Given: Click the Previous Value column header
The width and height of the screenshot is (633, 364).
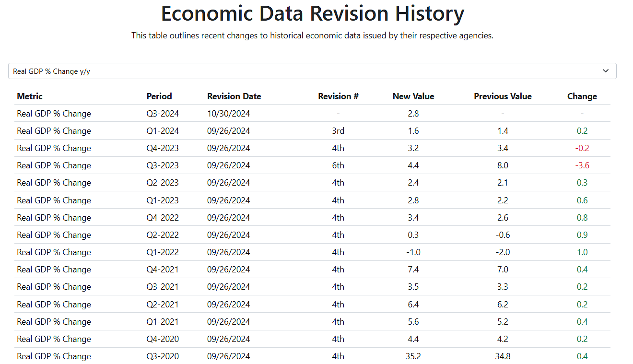Looking at the screenshot, I should click(503, 96).
